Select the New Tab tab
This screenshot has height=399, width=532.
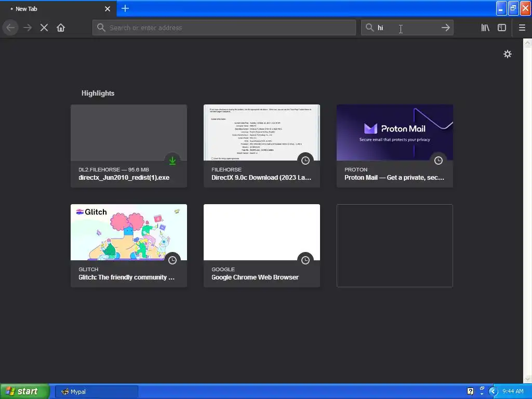point(58,9)
